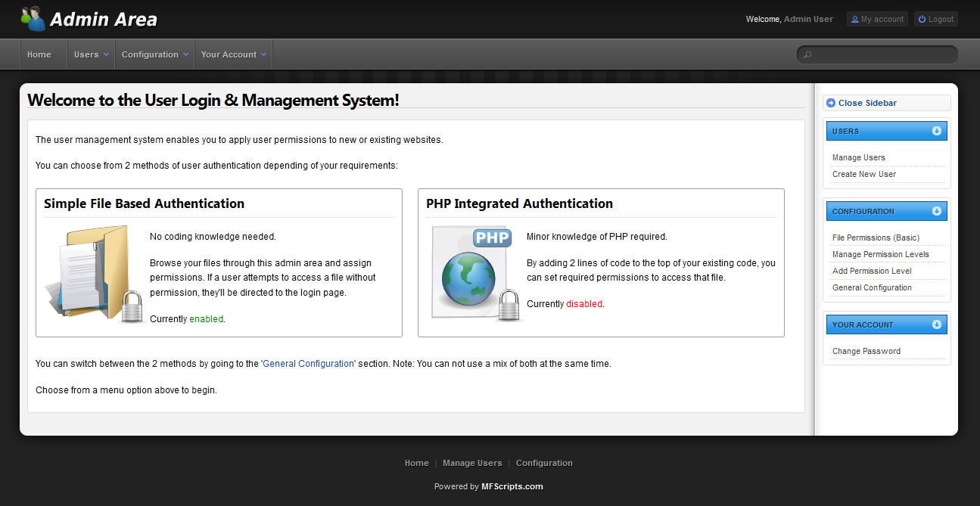Collapse the CONFIGURATION sidebar section arrow

937,211
